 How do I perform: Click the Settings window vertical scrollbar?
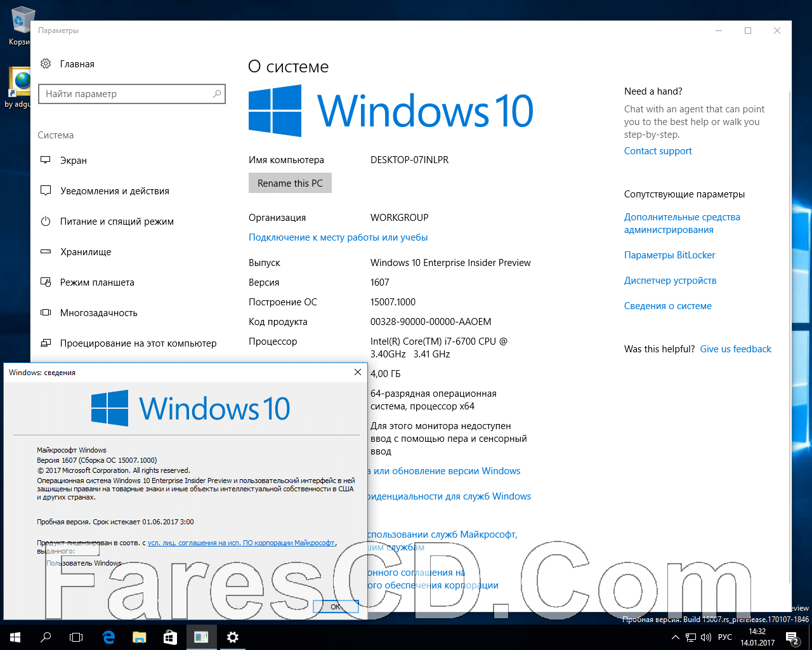click(790, 336)
